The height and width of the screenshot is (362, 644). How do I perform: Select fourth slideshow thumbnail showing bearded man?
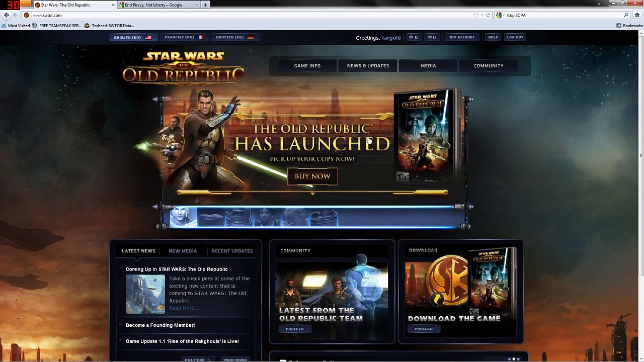[267, 217]
